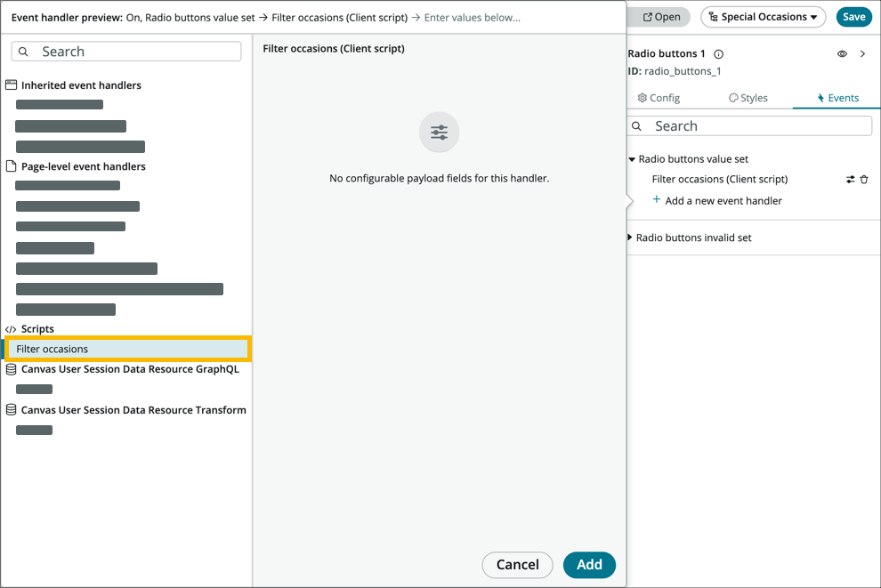Click the Add button to confirm handler
Screen dimensions: 881x588
point(589,565)
